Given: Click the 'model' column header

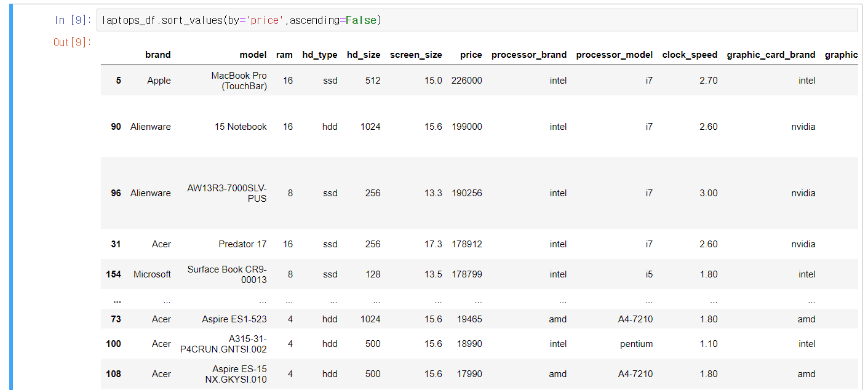Looking at the screenshot, I should [x=253, y=55].
